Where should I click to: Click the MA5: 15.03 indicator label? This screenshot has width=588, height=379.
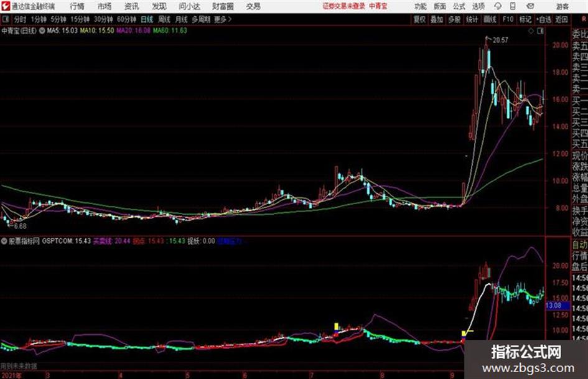(x=62, y=30)
